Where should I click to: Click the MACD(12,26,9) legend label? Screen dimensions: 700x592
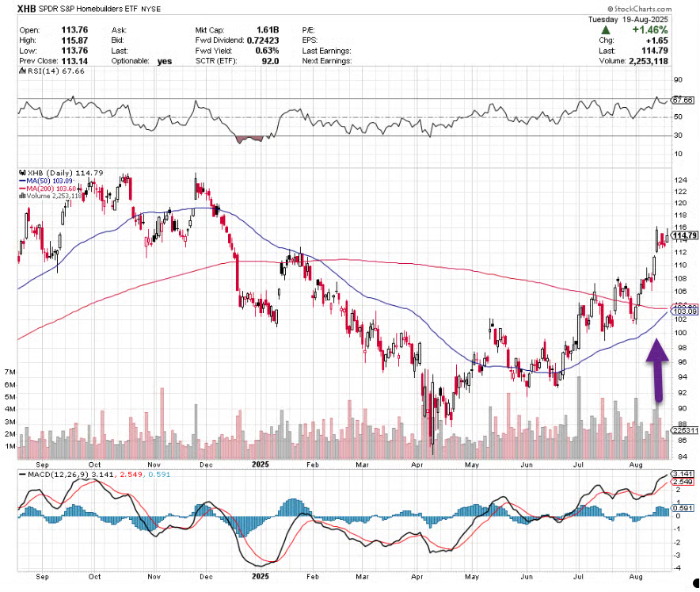pyautogui.click(x=59, y=475)
